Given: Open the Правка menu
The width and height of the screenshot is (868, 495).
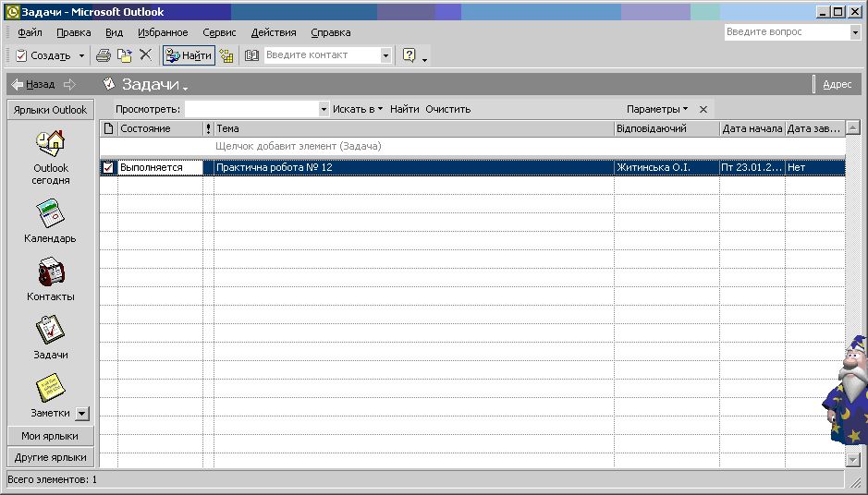Looking at the screenshot, I should coord(74,32).
